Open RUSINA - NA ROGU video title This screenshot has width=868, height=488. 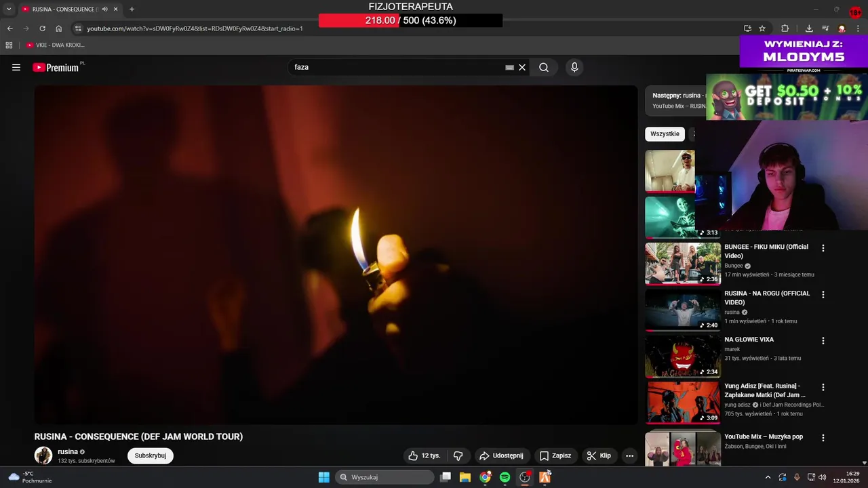pyautogui.click(x=767, y=298)
